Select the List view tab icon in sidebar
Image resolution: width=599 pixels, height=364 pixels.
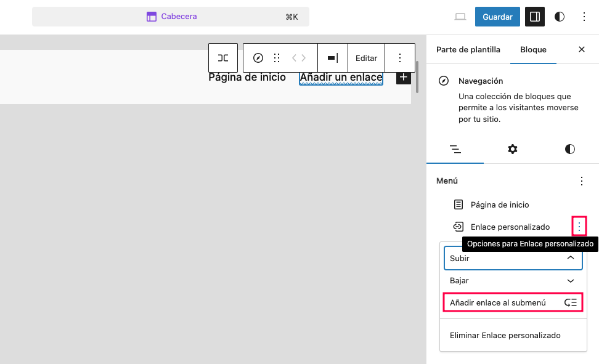[455, 149]
